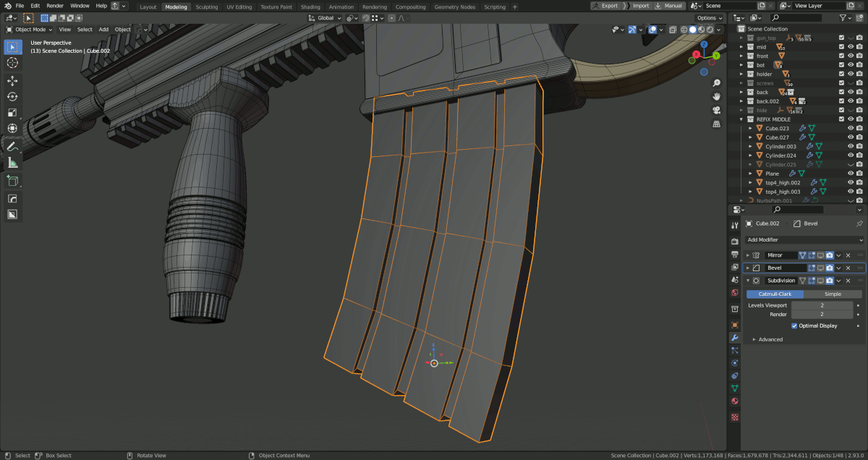
Task: Hide Cube.023 using its eye icon
Action: [x=851, y=128]
